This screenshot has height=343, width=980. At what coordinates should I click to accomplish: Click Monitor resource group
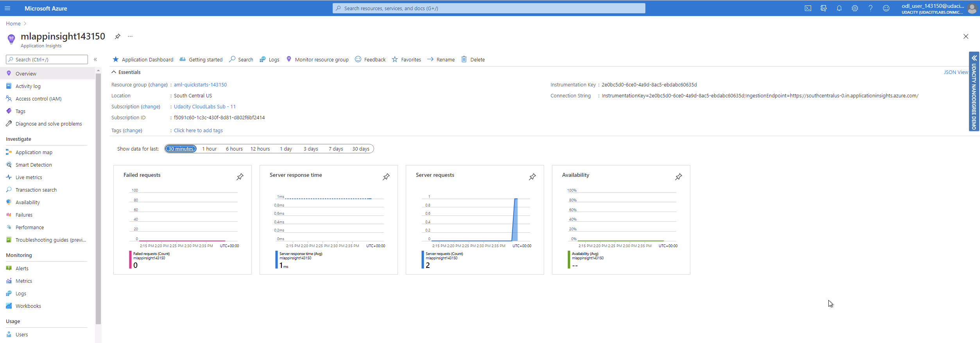pos(317,59)
